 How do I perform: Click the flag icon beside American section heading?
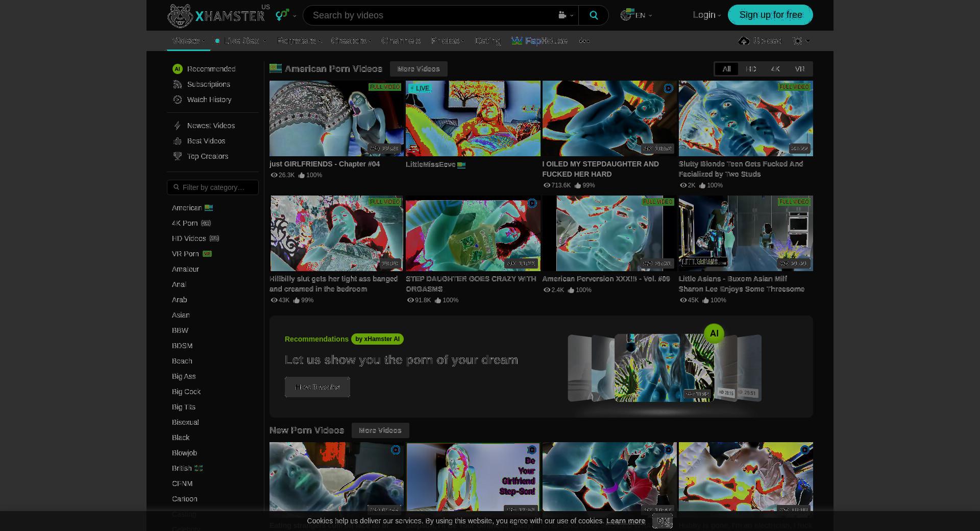276,68
